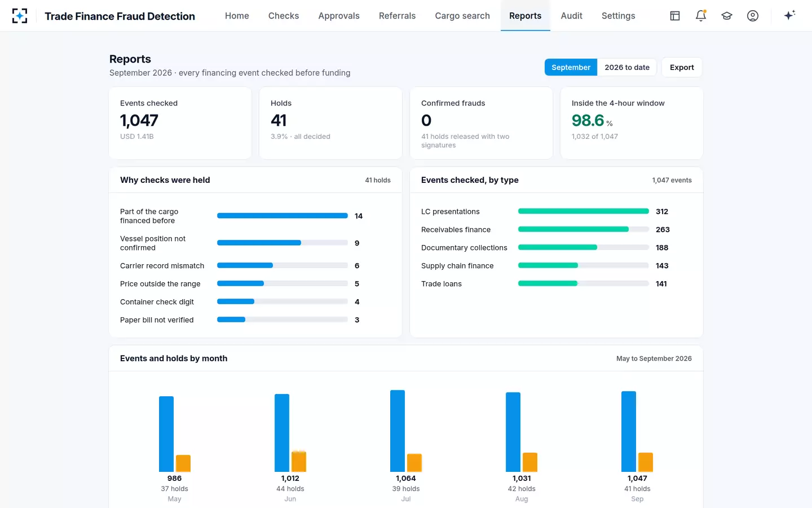Screen dimensions: 812x508
Task: Click the Price outside the range label
Action: (160, 284)
